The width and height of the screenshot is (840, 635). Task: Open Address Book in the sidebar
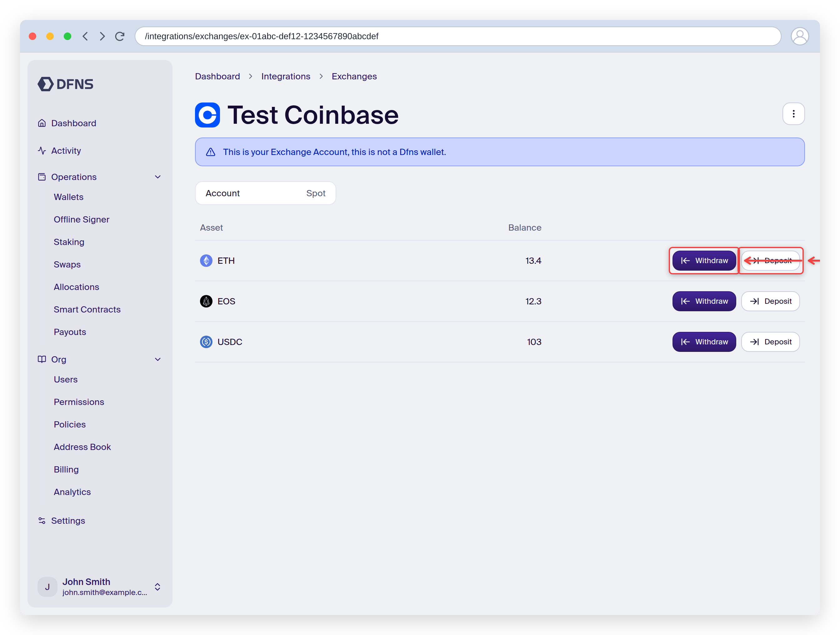82,447
